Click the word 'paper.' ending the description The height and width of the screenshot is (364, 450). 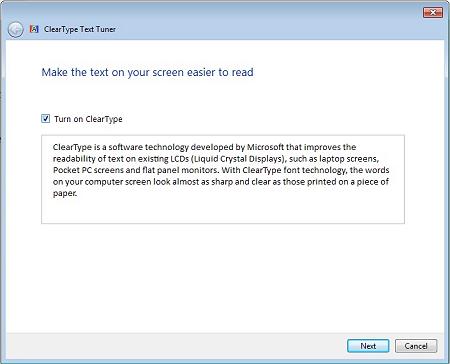[x=65, y=194]
